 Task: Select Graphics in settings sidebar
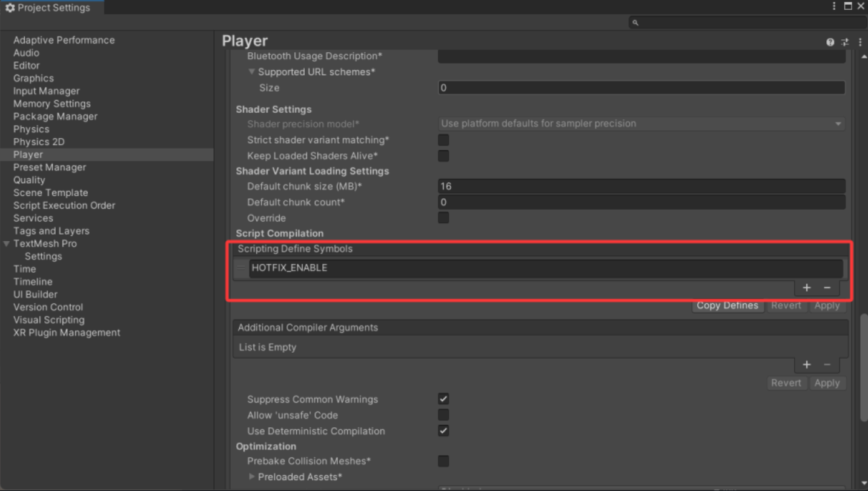pos(33,78)
